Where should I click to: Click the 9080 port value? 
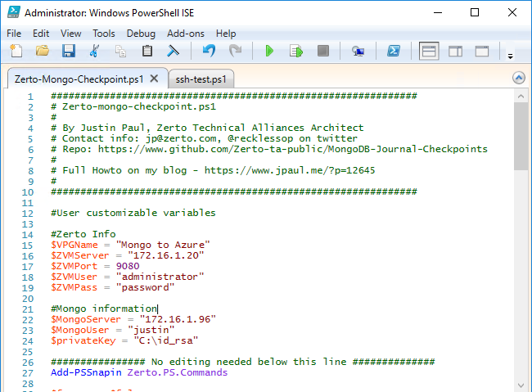[x=128, y=266]
